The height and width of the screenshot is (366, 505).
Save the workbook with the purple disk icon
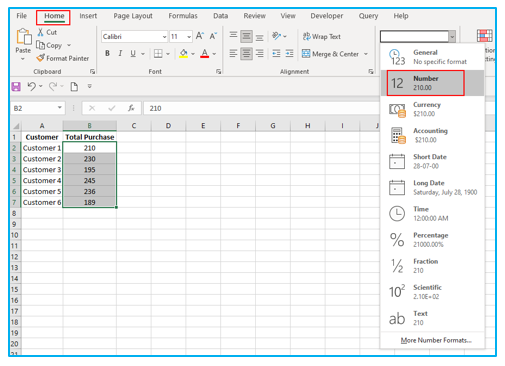[x=16, y=87]
